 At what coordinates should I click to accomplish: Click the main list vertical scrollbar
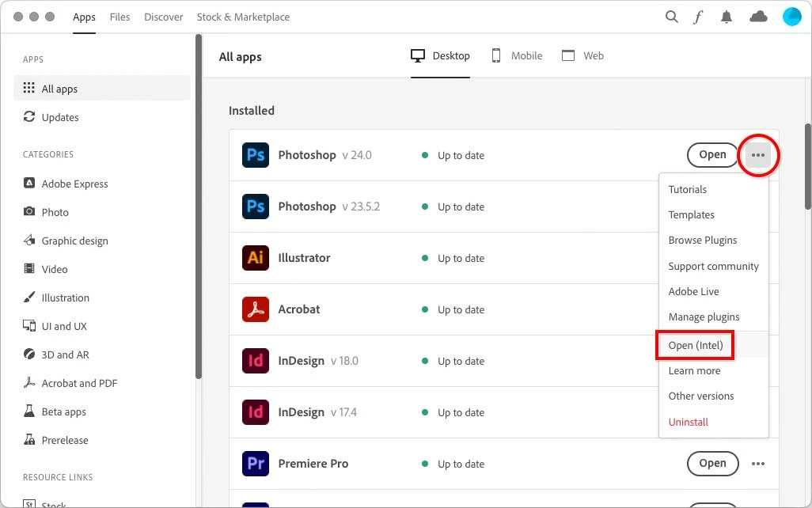click(808, 167)
